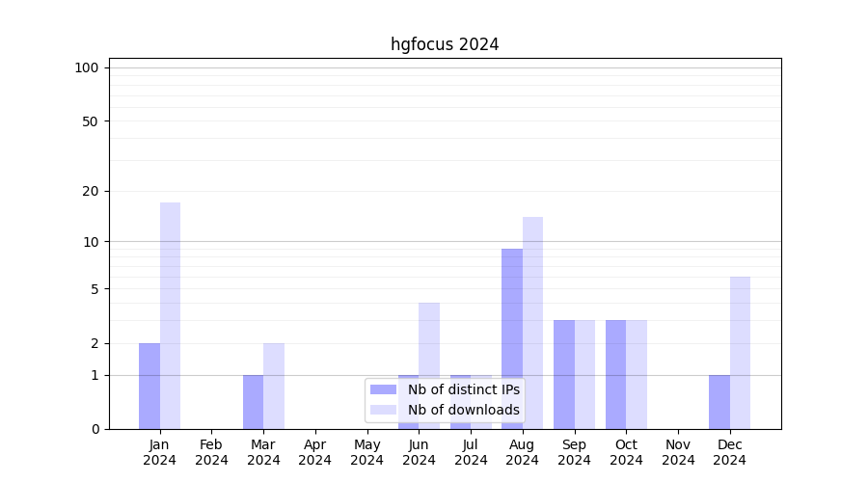Click the 'Feb 2024' x-axis label

tap(211, 452)
